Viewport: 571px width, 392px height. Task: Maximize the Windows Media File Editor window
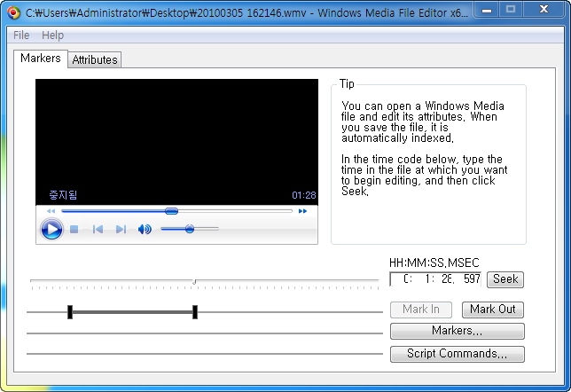coord(511,11)
